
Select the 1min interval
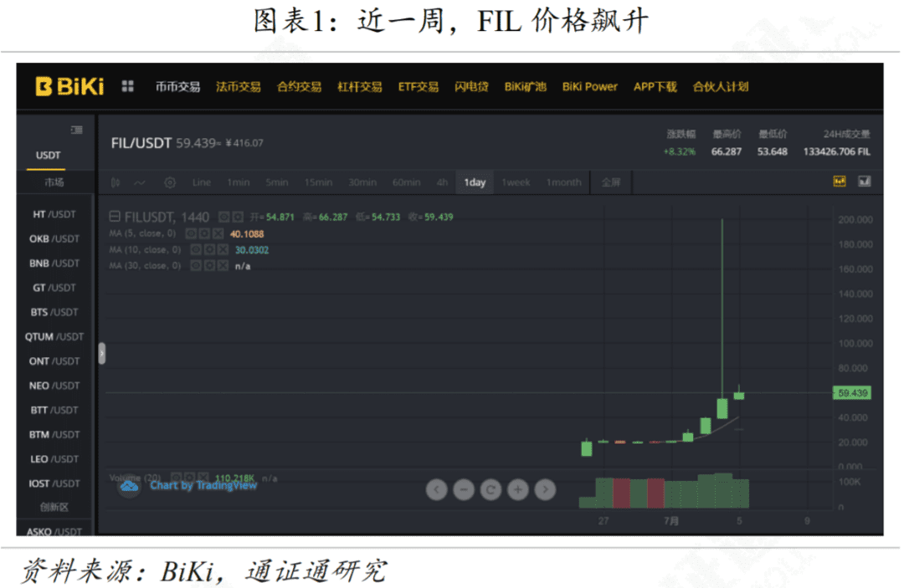coord(238,182)
